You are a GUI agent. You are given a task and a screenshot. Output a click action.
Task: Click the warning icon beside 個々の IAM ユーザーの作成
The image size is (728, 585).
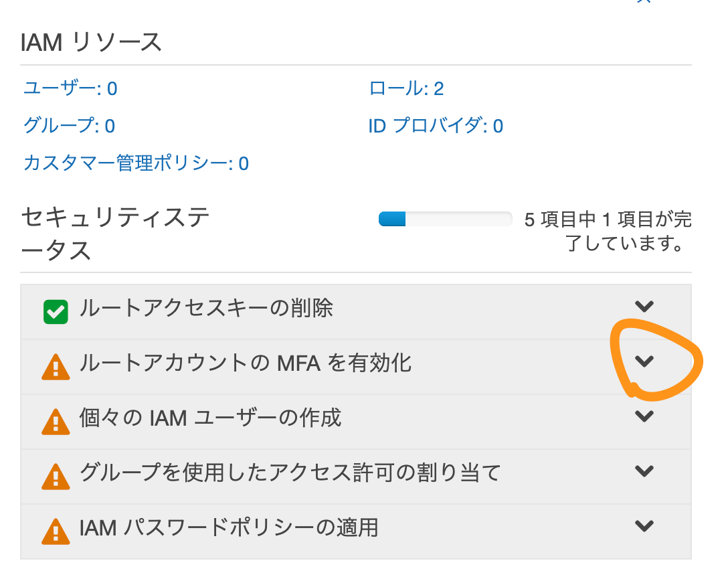click(56, 422)
